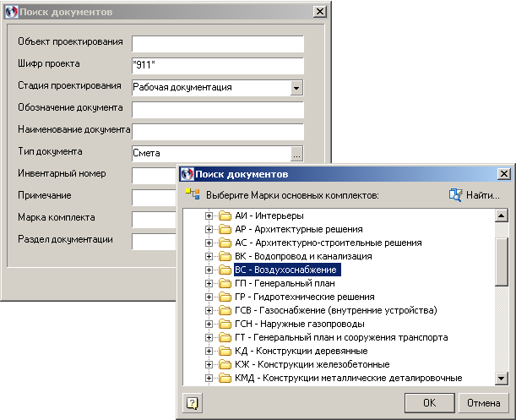This screenshot has height=420, width=516.
Task: Click folder icon of КД - Конструкции деревянные
Action: (x=225, y=351)
